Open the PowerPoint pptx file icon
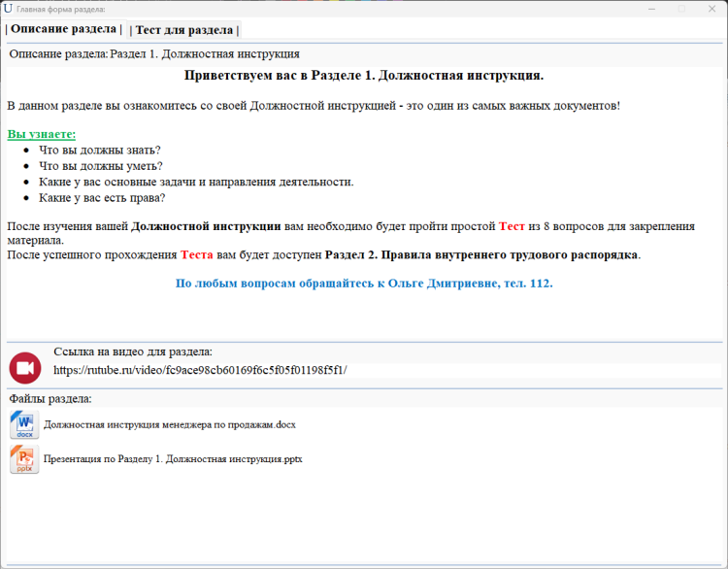Image resolution: width=728 pixels, height=569 pixels. [x=24, y=459]
